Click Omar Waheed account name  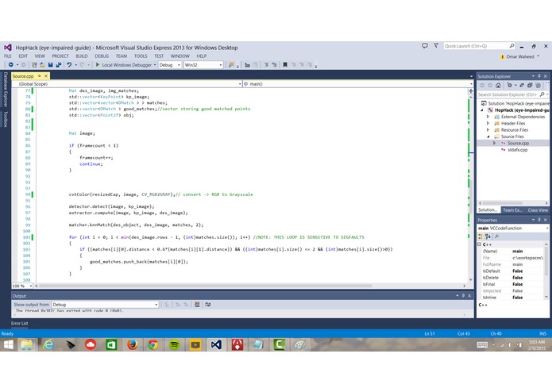point(520,56)
